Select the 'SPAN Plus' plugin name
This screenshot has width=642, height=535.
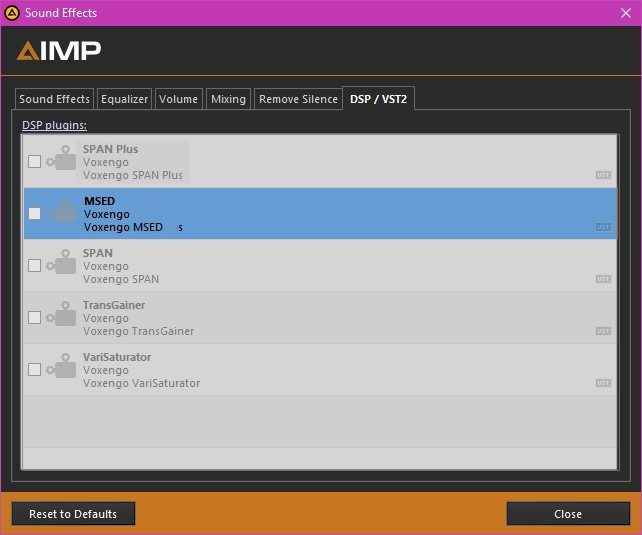(x=111, y=149)
